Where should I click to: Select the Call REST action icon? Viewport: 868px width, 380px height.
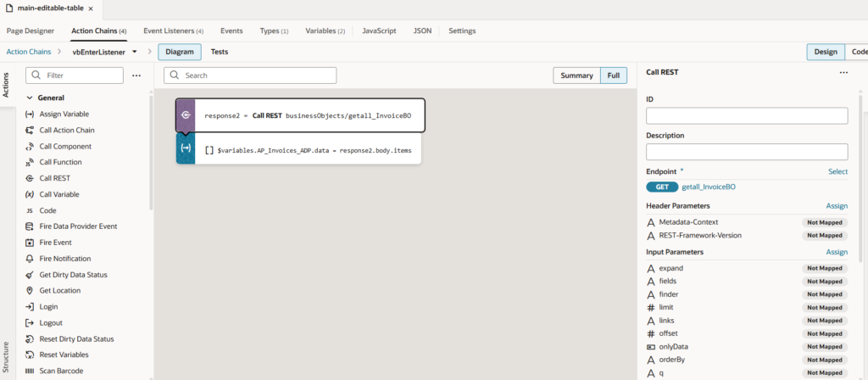30,179
